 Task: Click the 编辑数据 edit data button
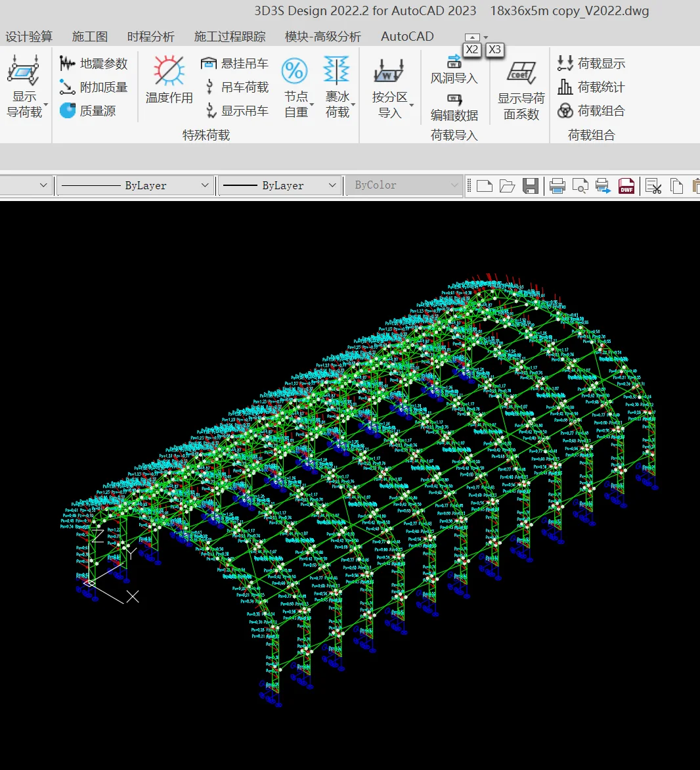click(454, 108)
